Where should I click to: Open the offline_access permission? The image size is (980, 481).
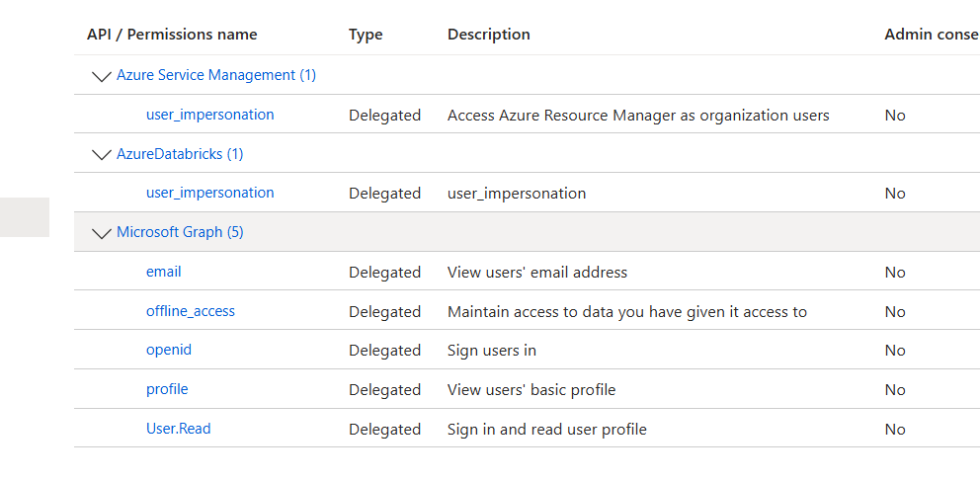[x=191, y=311]
